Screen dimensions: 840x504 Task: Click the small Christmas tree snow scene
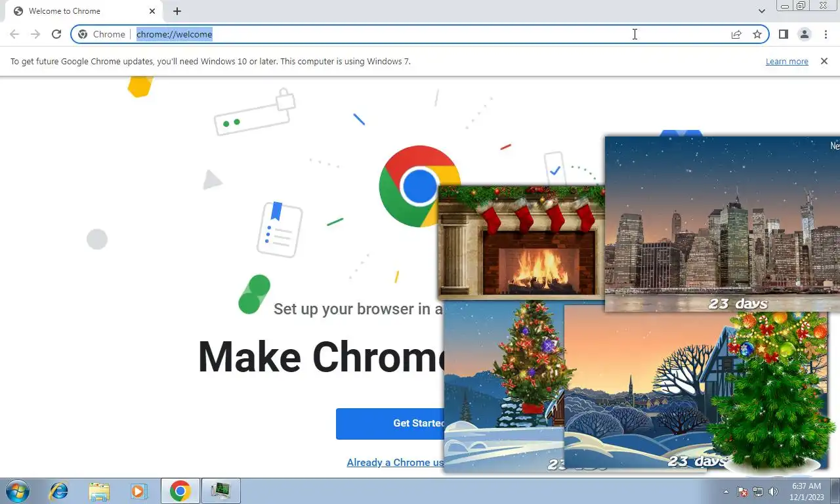[504, 387]
